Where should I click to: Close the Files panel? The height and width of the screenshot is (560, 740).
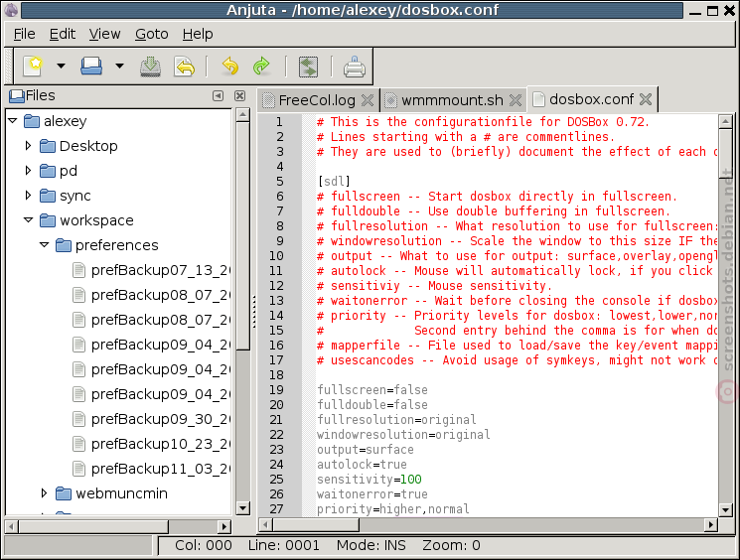pyautogui.click(x=239, y=95)
